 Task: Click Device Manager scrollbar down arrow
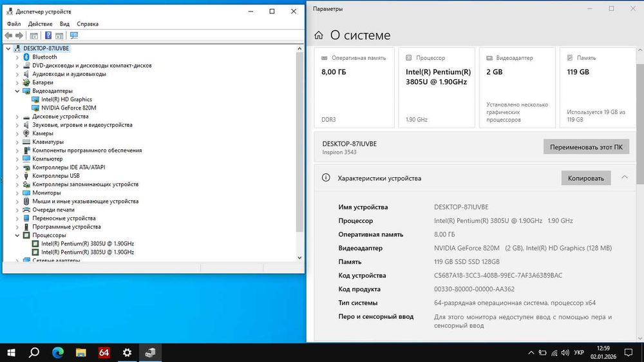pyautogui.click(x=299, y=258)
